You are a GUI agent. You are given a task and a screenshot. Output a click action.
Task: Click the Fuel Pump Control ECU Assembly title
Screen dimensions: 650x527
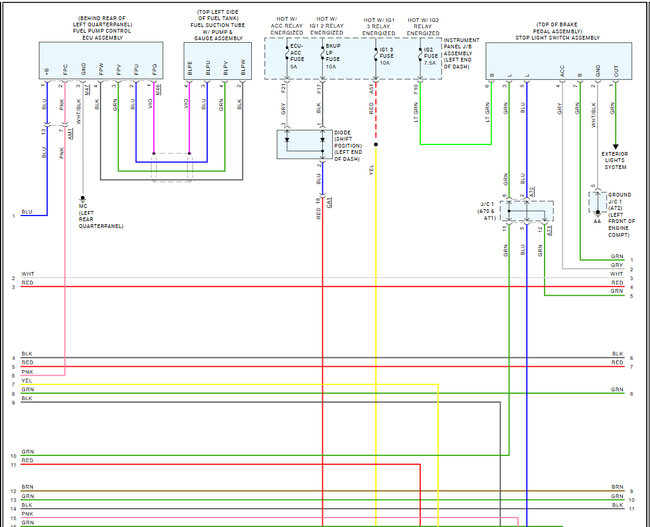coord(102,28)
